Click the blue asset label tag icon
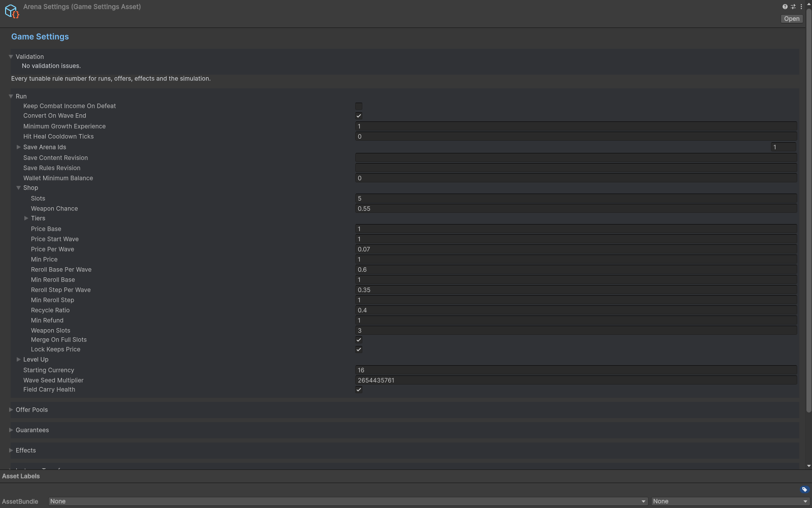 804,490
